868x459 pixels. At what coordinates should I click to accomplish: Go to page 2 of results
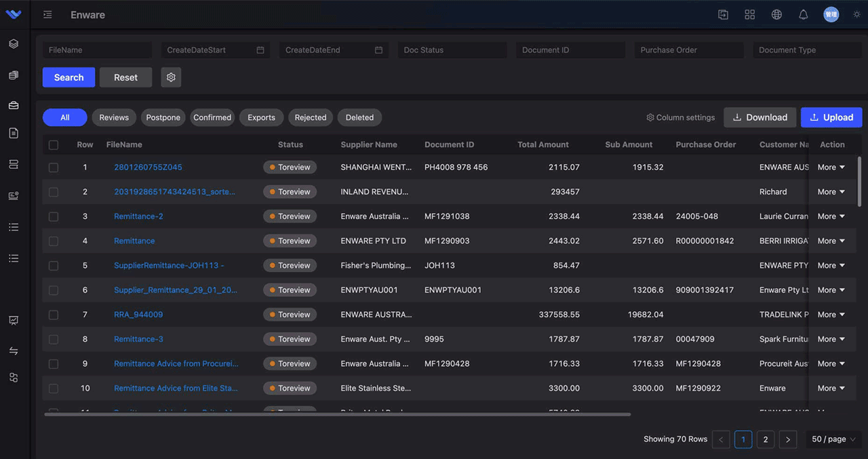(x=765, y=439)
